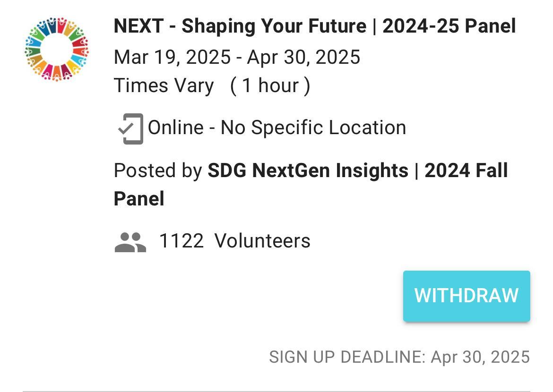Viewport: 553px width, 392px height.
Task: Click the 2024-25 Panel text in title
Action: [449, 26]
